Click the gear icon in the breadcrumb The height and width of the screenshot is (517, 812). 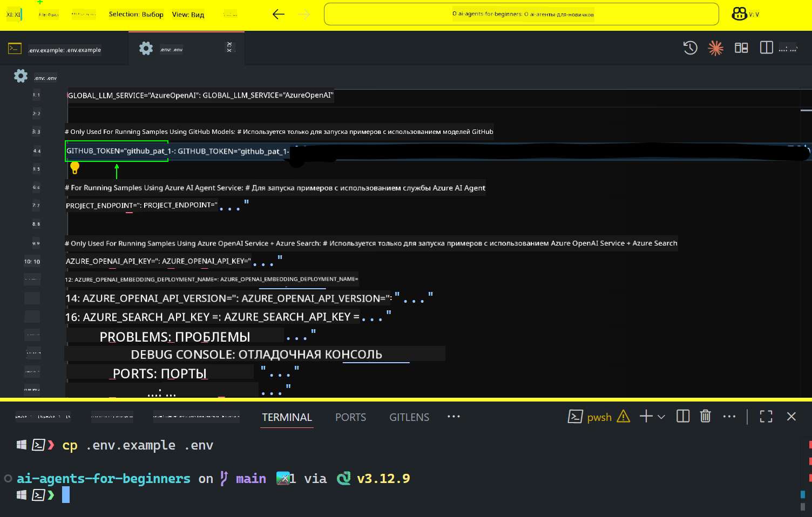coord(21,76)
